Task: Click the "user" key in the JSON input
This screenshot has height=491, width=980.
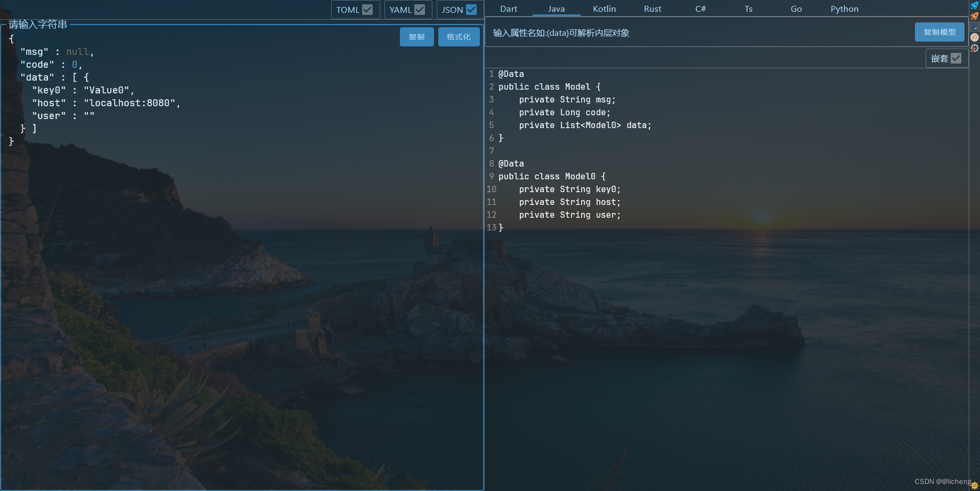Action: [49, 116]
